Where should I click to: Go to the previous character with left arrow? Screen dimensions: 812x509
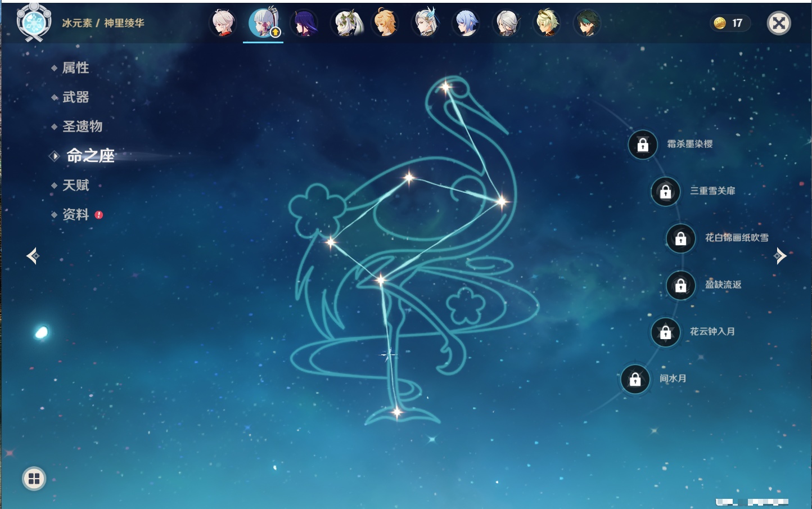33,256
